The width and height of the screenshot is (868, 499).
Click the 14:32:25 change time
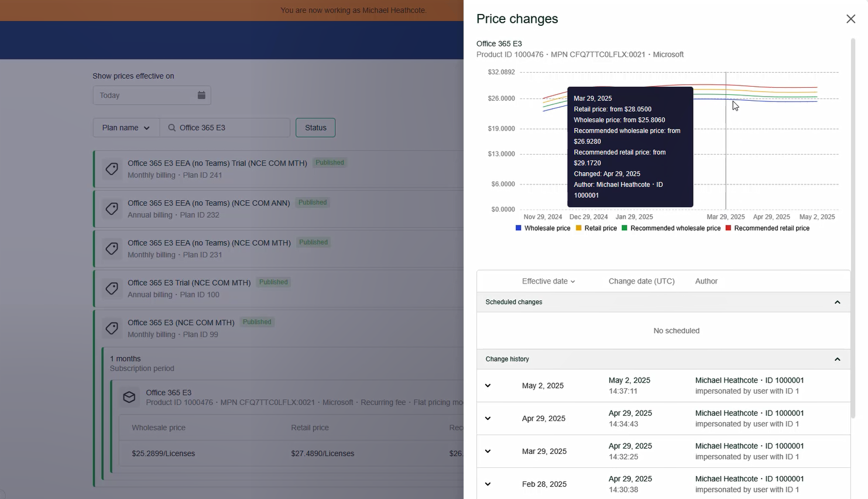click(623, 457)
